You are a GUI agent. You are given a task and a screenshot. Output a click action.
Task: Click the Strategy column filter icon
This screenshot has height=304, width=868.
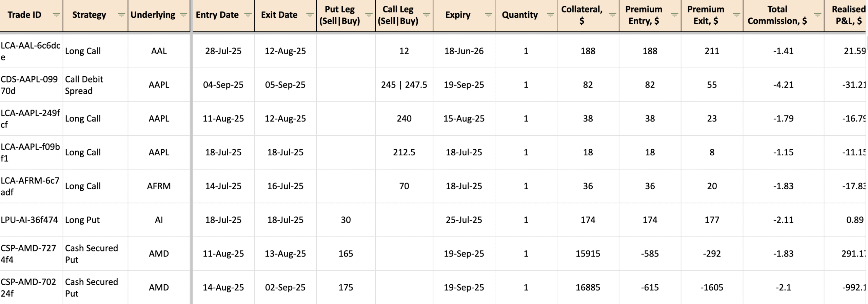click(x=121, y=15)
